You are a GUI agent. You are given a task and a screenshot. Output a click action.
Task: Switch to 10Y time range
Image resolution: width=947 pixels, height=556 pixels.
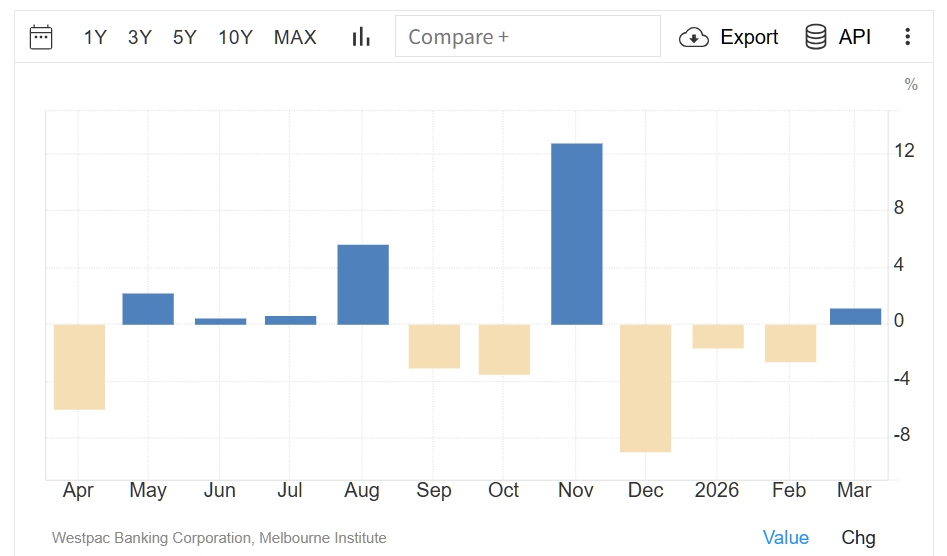(x=235, y=37)
